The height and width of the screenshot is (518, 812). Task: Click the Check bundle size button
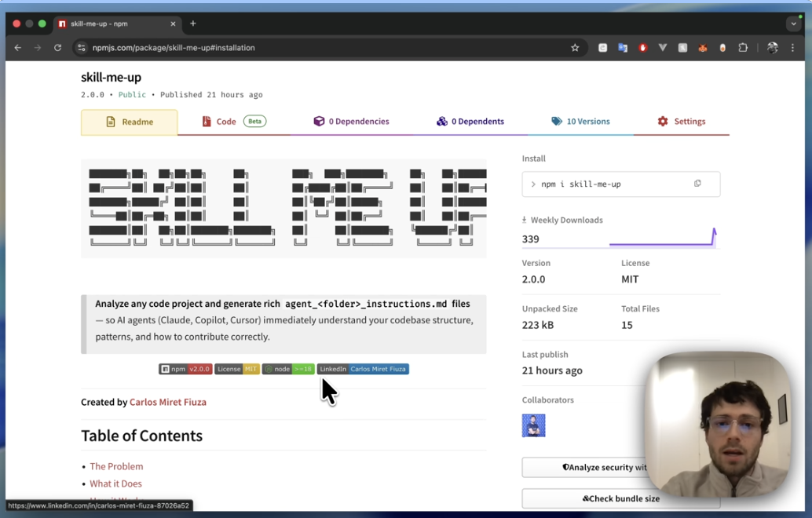click(x=621, y=498)
